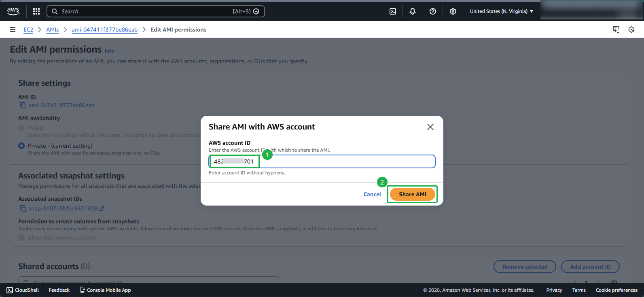Image resolution: width=644 pixels, height=297 pixels.
Task: Click the 'Edit AMI permissions' breadcrumb text
Action: [x=178, y=30]
